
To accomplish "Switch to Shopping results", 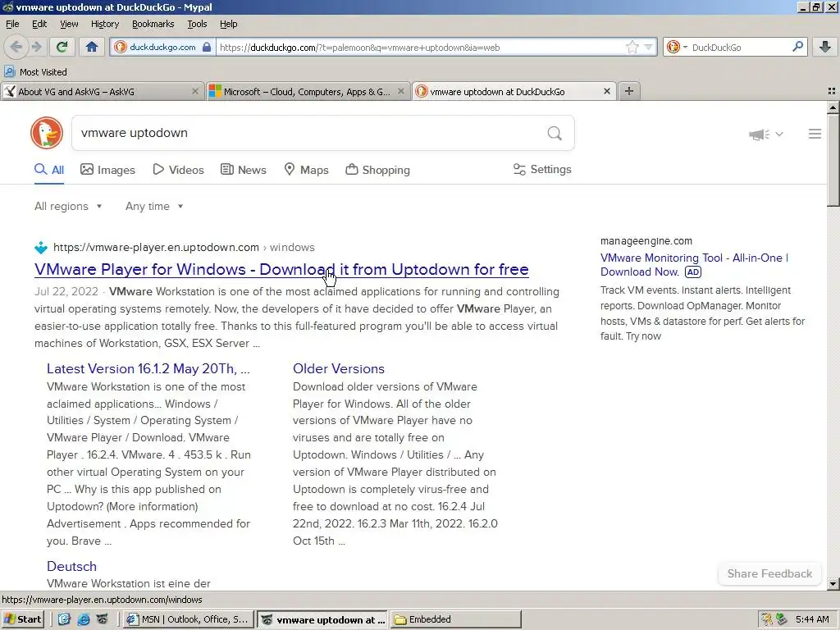I will pyautogui.click(x=377, y=170).
